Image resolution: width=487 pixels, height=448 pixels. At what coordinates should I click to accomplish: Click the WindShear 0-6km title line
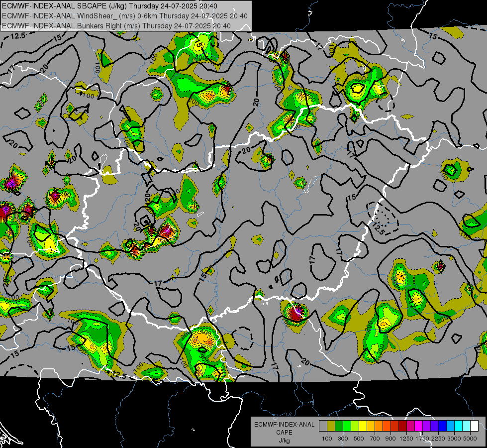tap(124, 16)
